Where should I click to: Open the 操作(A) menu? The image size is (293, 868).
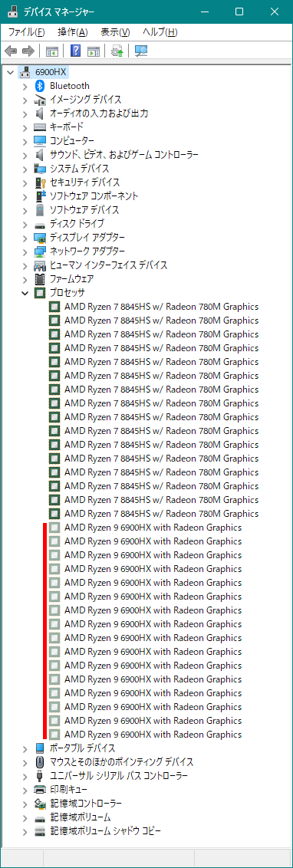73,33
